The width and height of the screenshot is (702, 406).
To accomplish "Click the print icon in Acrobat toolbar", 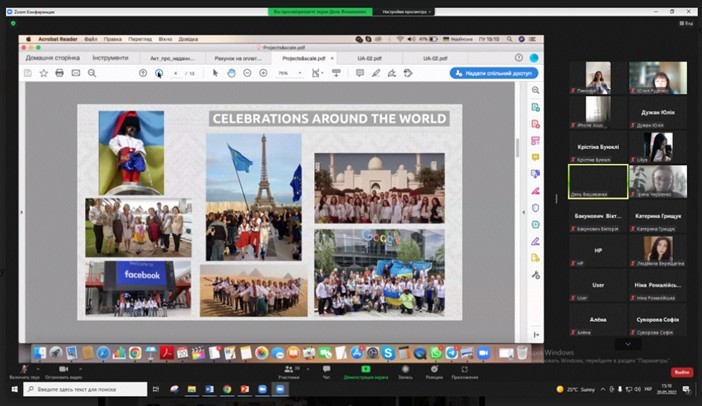I will point(59,73).
